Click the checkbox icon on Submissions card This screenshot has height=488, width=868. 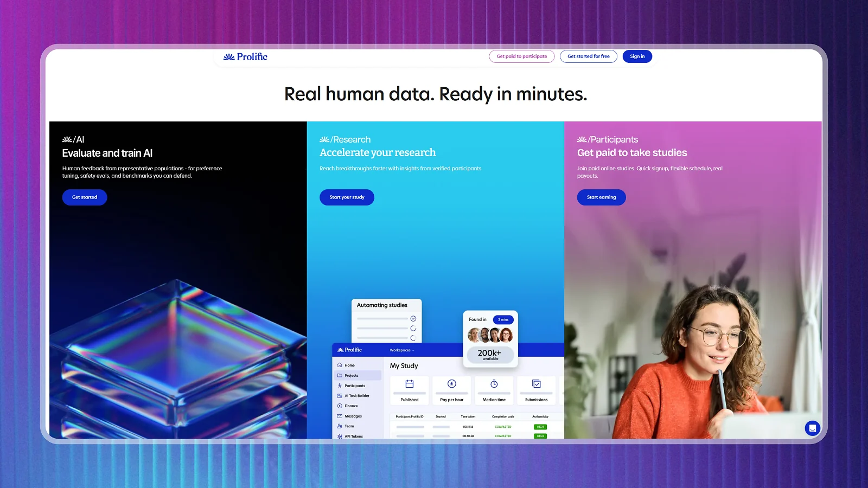tap(537, 384)
